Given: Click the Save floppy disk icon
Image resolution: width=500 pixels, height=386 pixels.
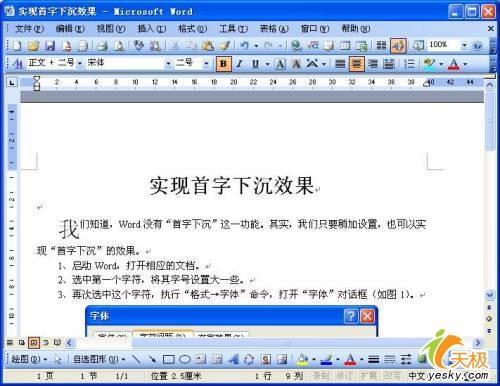Looking at the screenshot, I should [50, 45].
